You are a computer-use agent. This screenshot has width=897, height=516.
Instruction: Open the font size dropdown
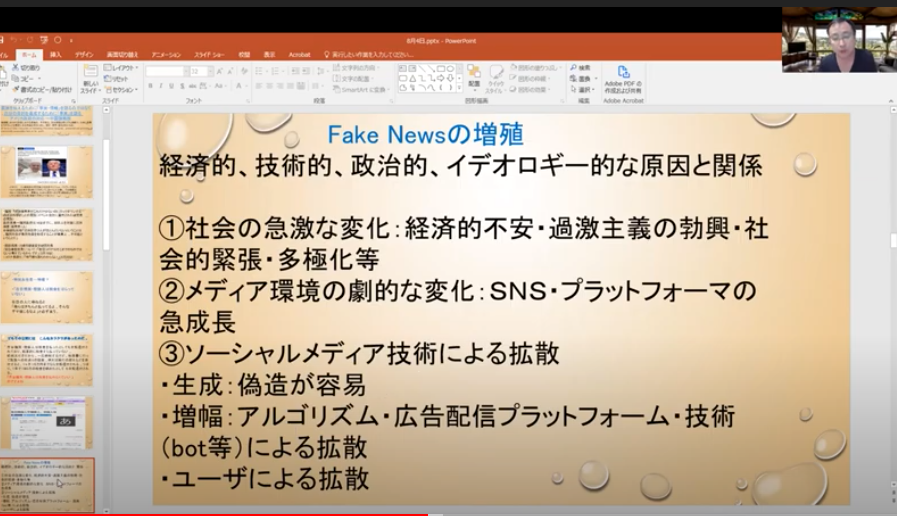(x=206, y=71)
